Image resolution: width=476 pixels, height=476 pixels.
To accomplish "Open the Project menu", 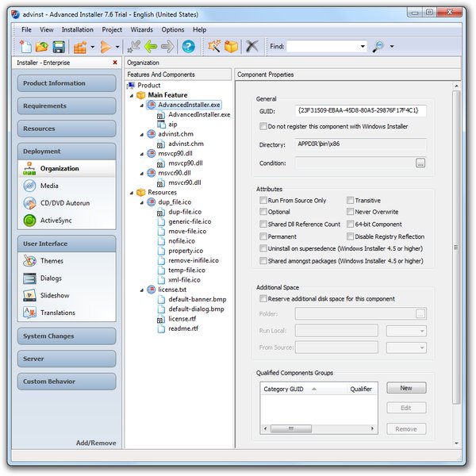I will 112,29.
